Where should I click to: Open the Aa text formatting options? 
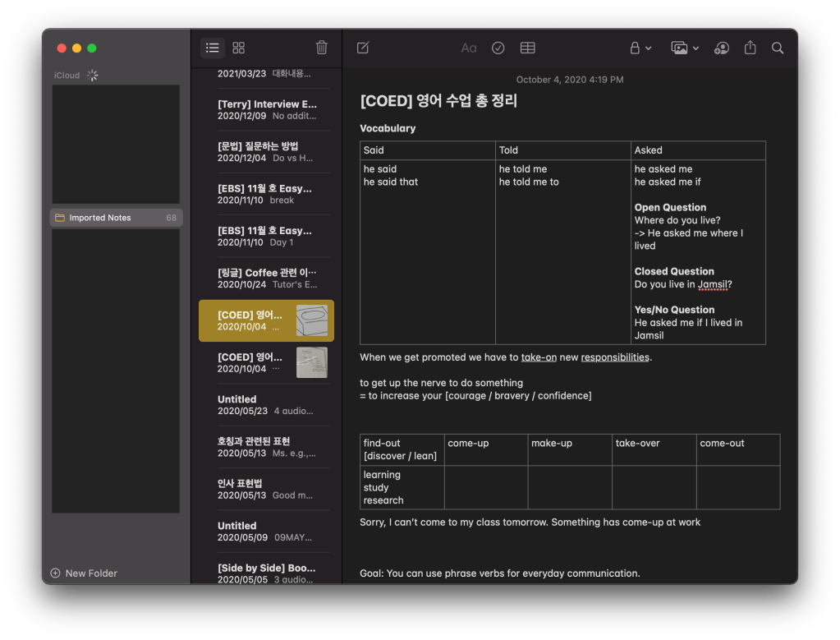pyautogui.click(x=468, y=48)
